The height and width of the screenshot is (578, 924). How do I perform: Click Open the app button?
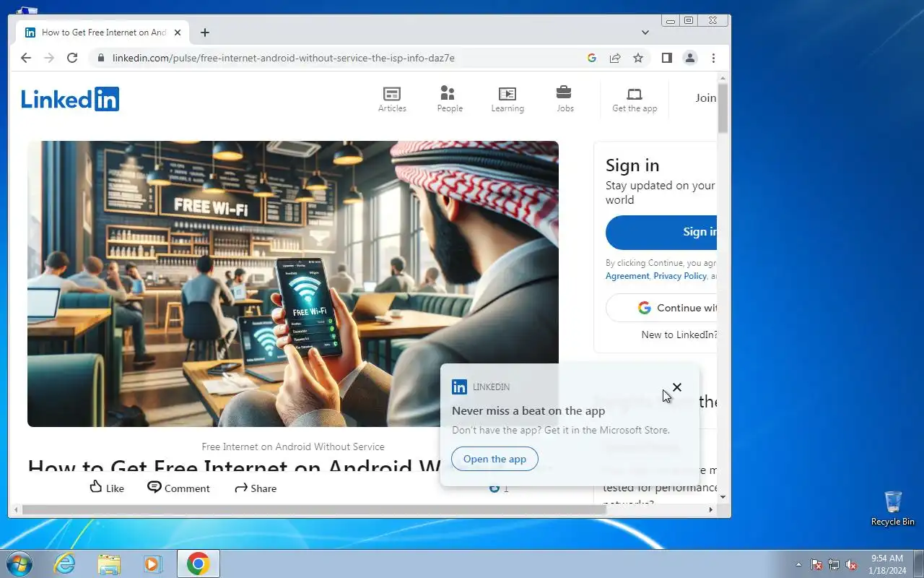pos(494,459)
